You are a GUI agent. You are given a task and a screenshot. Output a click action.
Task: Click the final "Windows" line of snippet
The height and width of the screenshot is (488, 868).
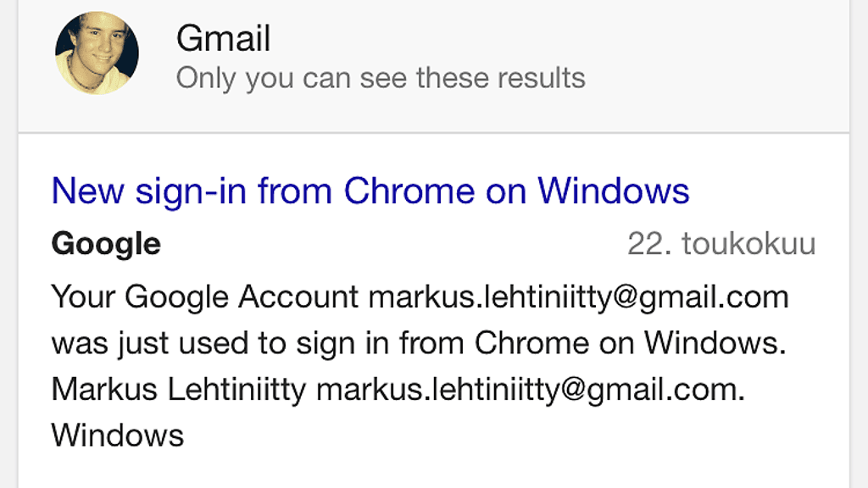point(118,435)
